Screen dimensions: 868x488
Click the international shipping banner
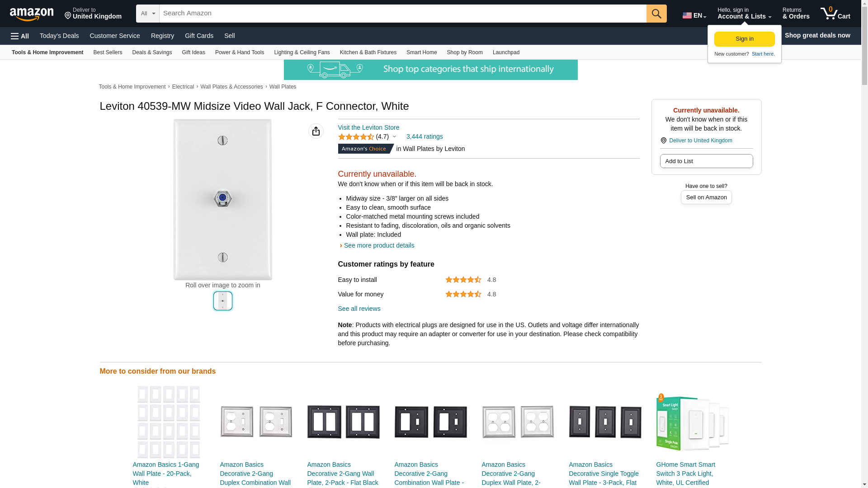coord(430,70)
